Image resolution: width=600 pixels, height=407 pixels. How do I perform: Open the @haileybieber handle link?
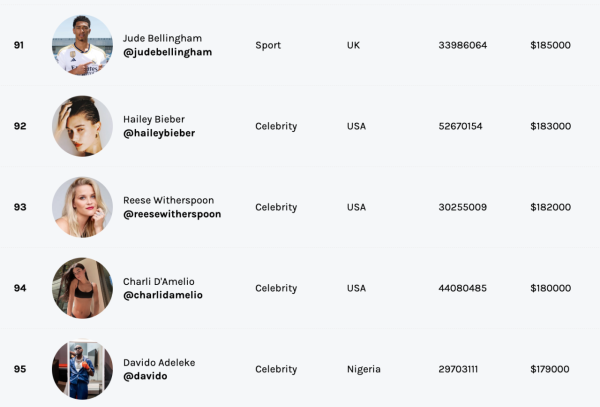[159, 133]
